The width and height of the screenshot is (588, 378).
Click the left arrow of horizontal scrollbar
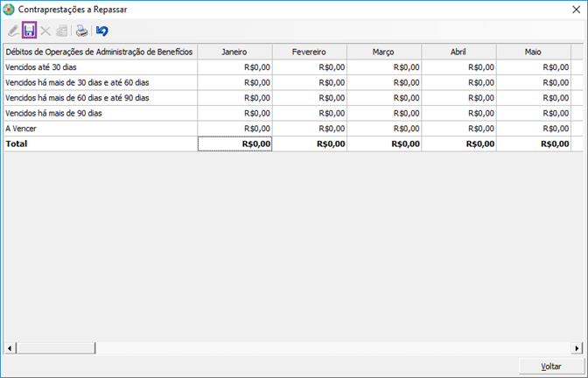(x=10, y=347)
